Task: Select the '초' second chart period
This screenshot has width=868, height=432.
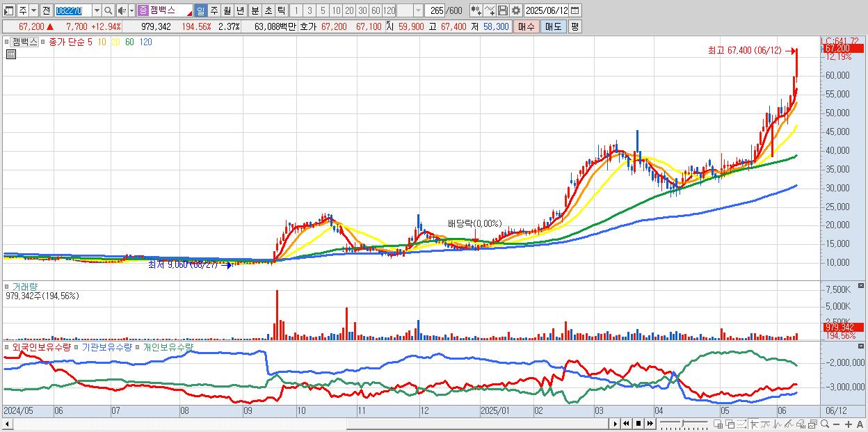Action: [x=268, y=10]
